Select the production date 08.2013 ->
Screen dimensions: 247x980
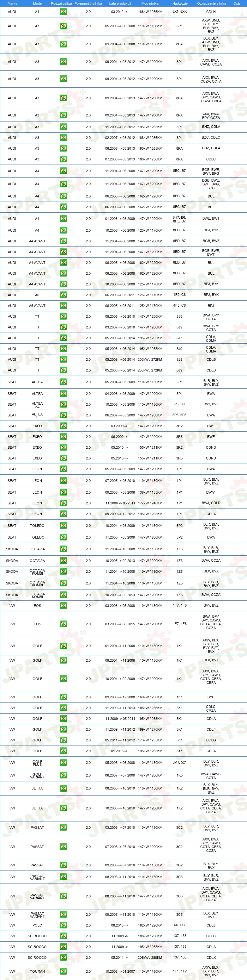tap(120, 925)
